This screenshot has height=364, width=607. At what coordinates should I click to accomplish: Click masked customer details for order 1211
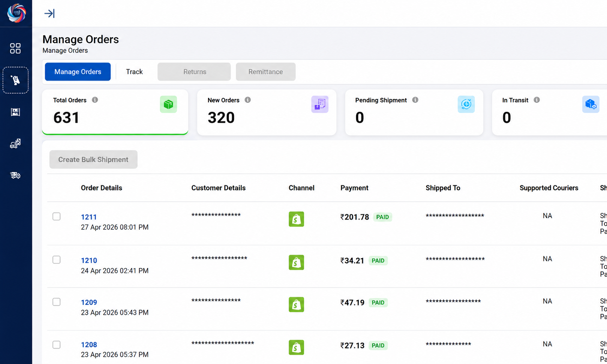click(x=216, y=215)
